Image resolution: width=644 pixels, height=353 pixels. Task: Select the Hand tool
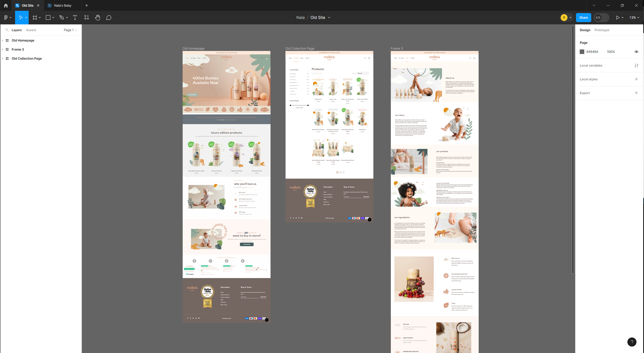(97, 18)
